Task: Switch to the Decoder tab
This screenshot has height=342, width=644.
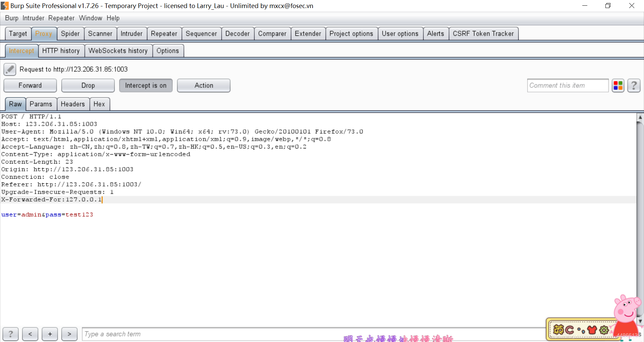Action: tap(237, 34)
